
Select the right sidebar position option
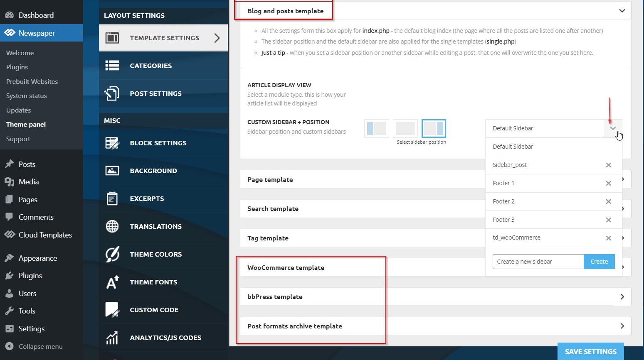point(434,128)
